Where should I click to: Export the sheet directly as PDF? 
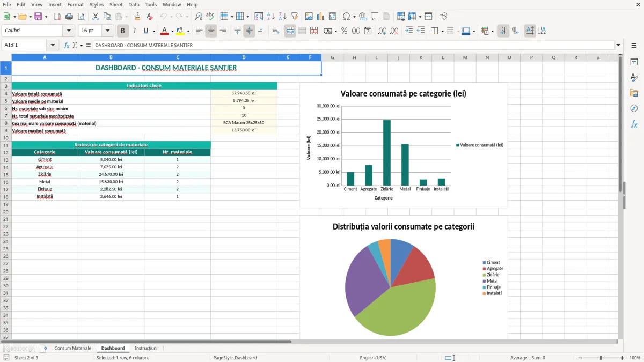tap(57, 17)
